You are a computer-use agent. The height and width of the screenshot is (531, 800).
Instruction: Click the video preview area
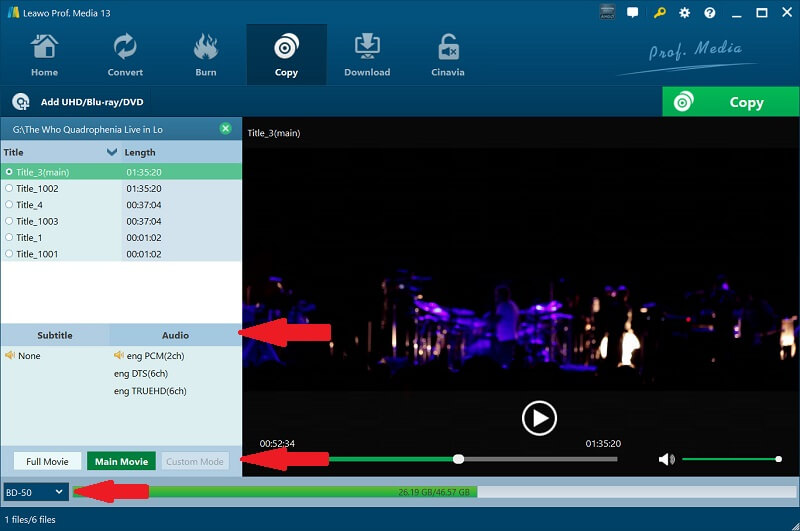(x=520, y=269)
